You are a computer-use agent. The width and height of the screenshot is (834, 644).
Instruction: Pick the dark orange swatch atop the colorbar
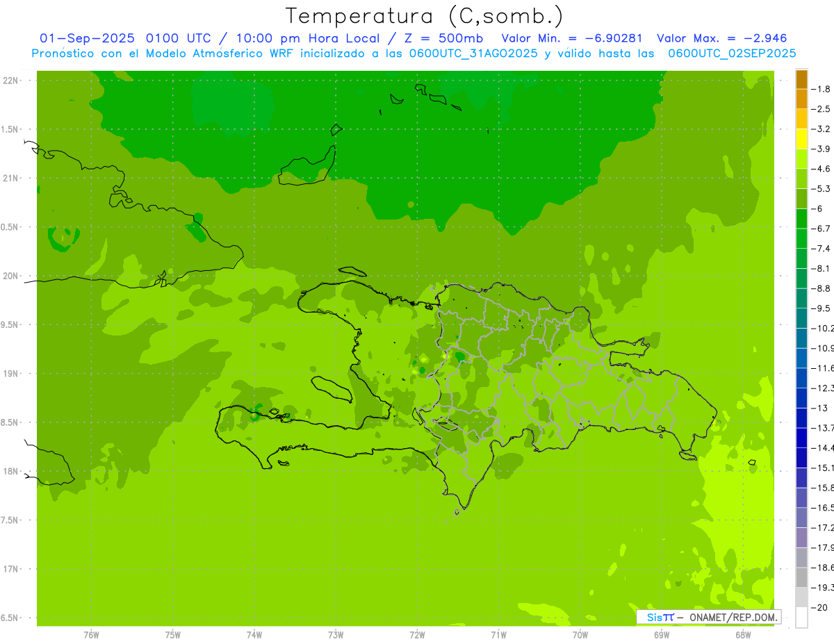pyautogui.click(x=801, y=79)
